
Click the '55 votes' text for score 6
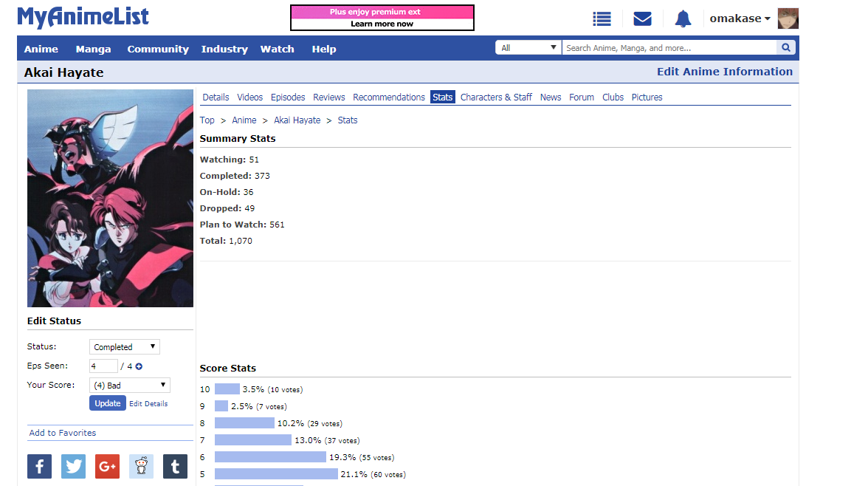pyautogui.click(x=377, y=458)
